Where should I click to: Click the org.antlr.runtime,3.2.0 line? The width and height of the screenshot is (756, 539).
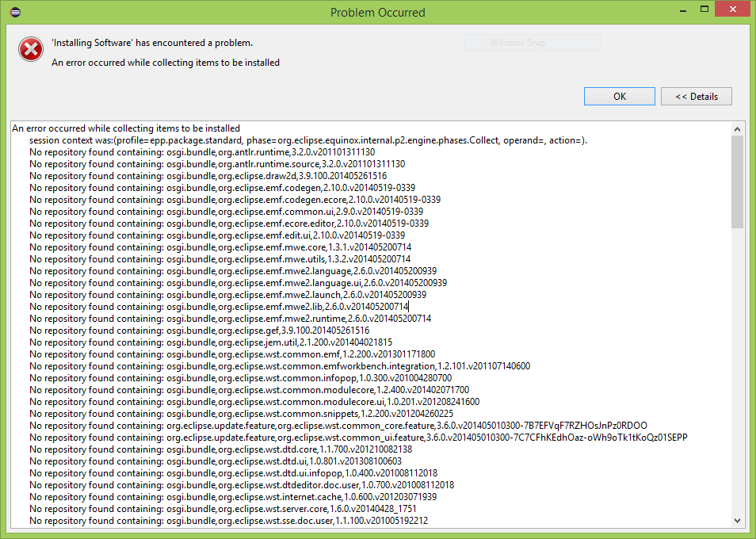(x=202, y=152)
